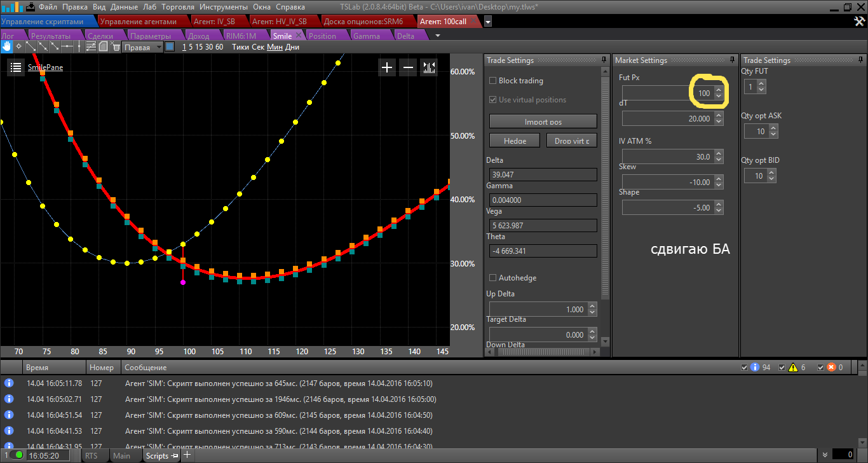The image size is (868, 463).
Task: Open the SmilePane list menu icon
Action: coord(16,67)
